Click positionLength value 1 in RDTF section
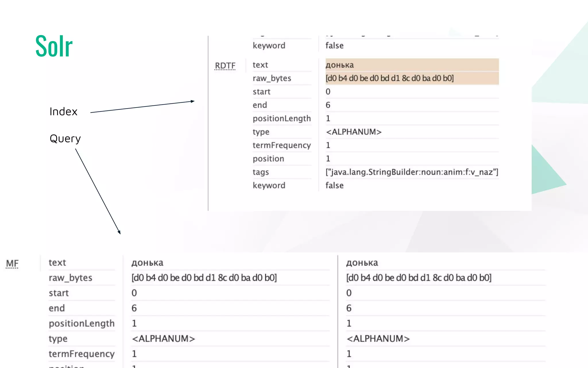Screen dimensions: 588x368 tap(328, 118)
